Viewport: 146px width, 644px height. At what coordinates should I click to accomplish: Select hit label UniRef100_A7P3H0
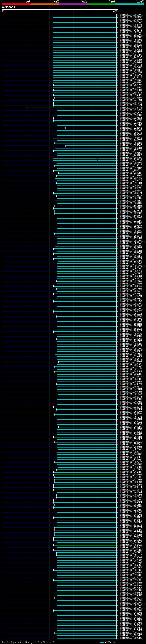131,37
